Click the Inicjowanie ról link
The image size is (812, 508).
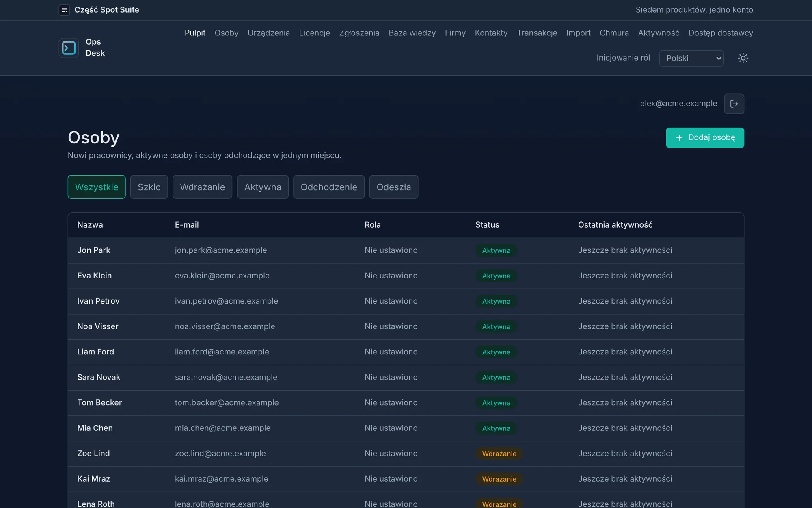tap(623, 58)
